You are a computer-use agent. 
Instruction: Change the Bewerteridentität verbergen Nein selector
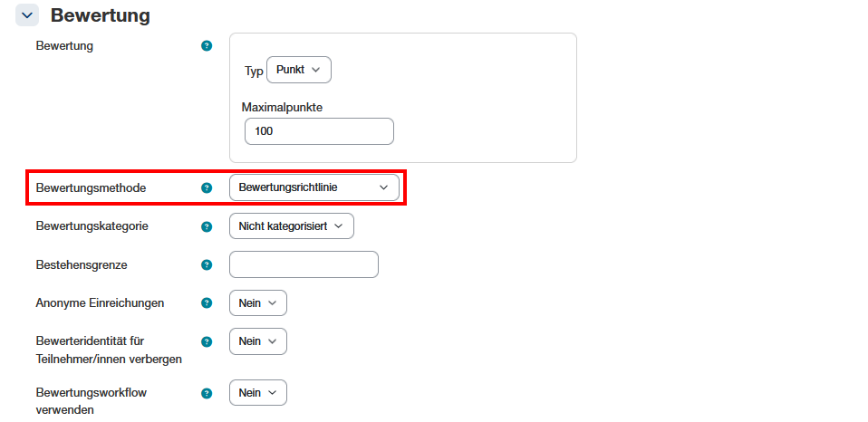(258, 341)
